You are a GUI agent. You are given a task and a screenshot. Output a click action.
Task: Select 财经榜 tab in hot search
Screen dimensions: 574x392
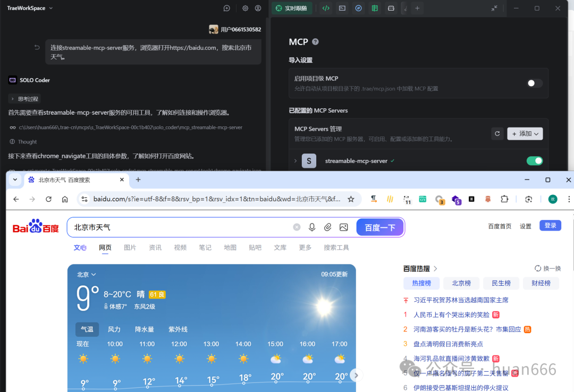tap(541, 283)
